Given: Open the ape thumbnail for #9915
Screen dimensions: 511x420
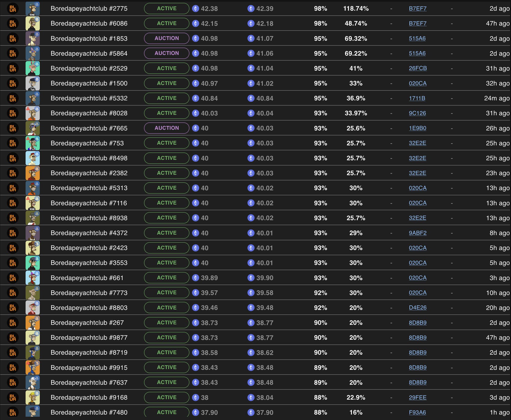Looking at the screenshot, I should 33,368.
